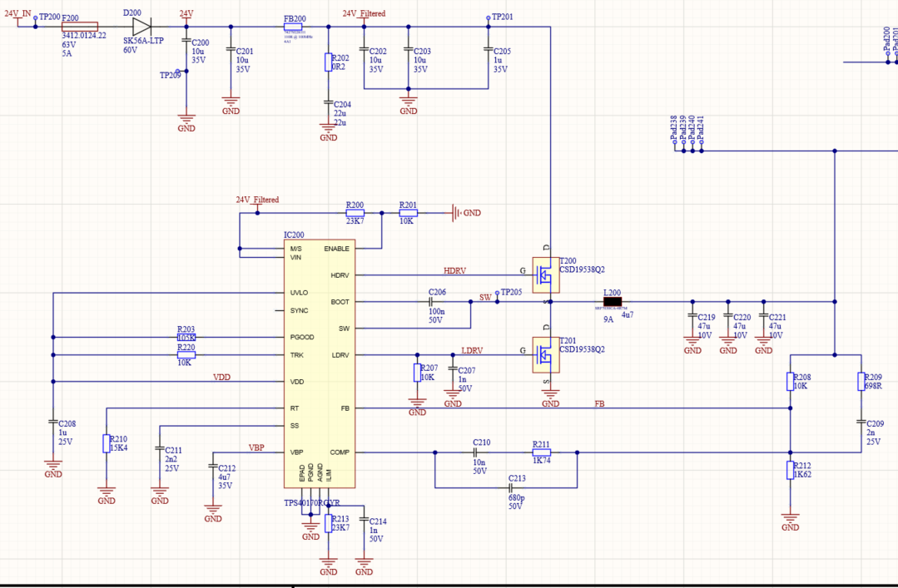The width and height of the screenshot is (898, 588).
Task: Click the R212 resistor symbol
Action: point(791,470)
